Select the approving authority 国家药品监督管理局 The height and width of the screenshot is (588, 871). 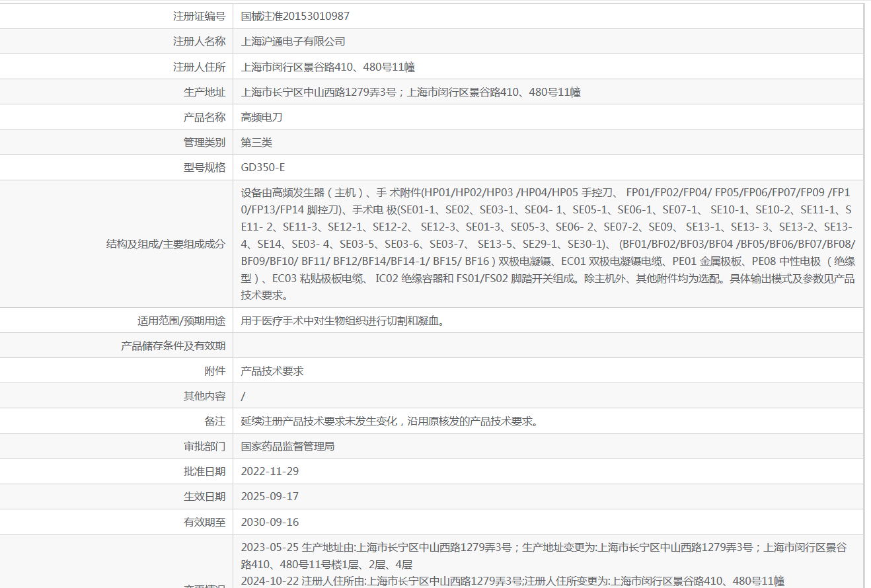click(x=288, y=446)
